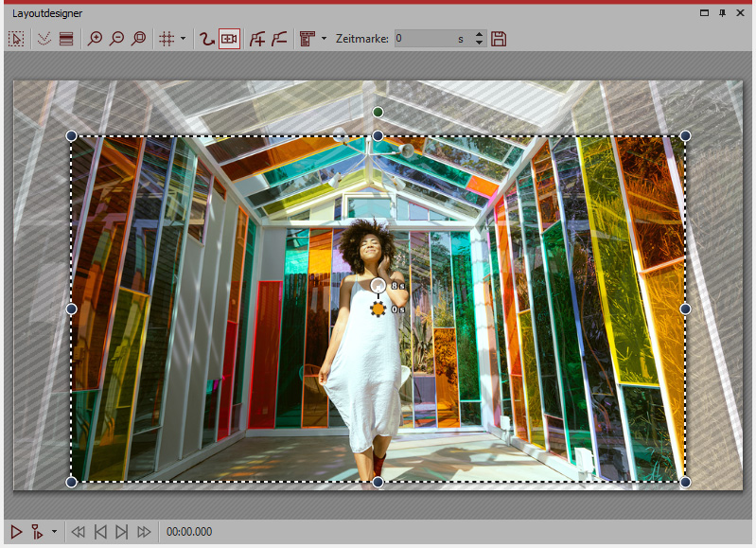Click the zoom out magnifier icon
Screen dimensions: 756x548
[x=116, y=39]
